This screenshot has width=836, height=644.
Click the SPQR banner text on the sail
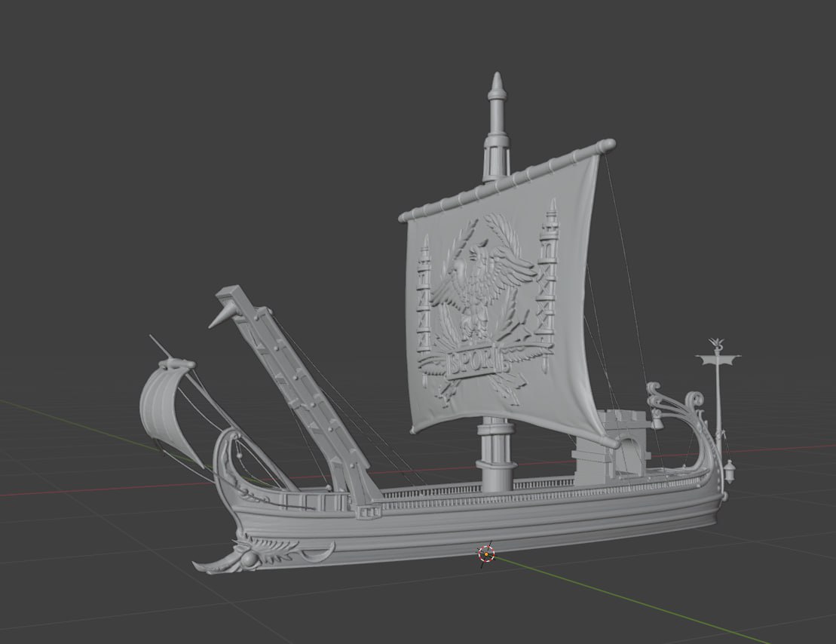476,361
